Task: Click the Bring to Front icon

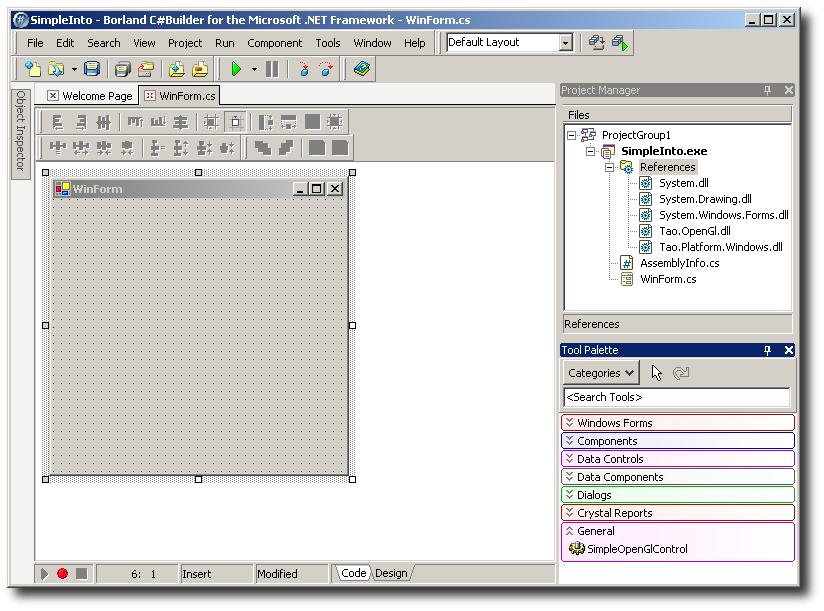Action: point(262,148)
